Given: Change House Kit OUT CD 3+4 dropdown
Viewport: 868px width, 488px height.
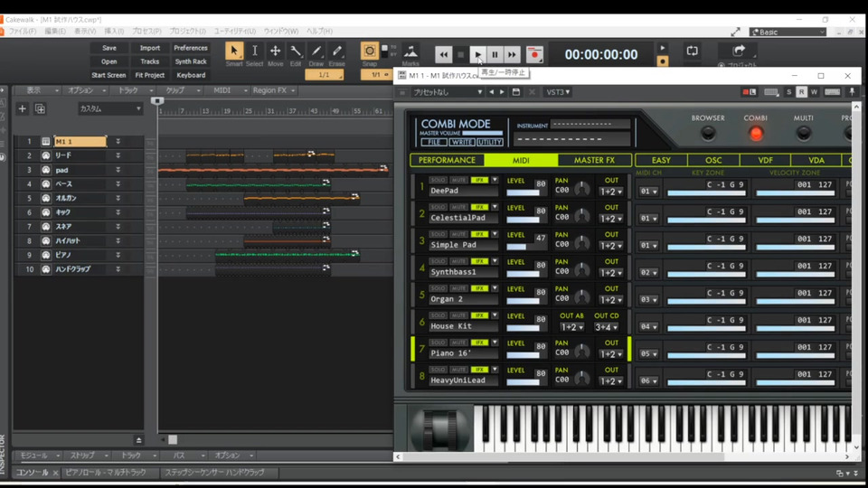Looking at the screenshot, I should point(606,327).
